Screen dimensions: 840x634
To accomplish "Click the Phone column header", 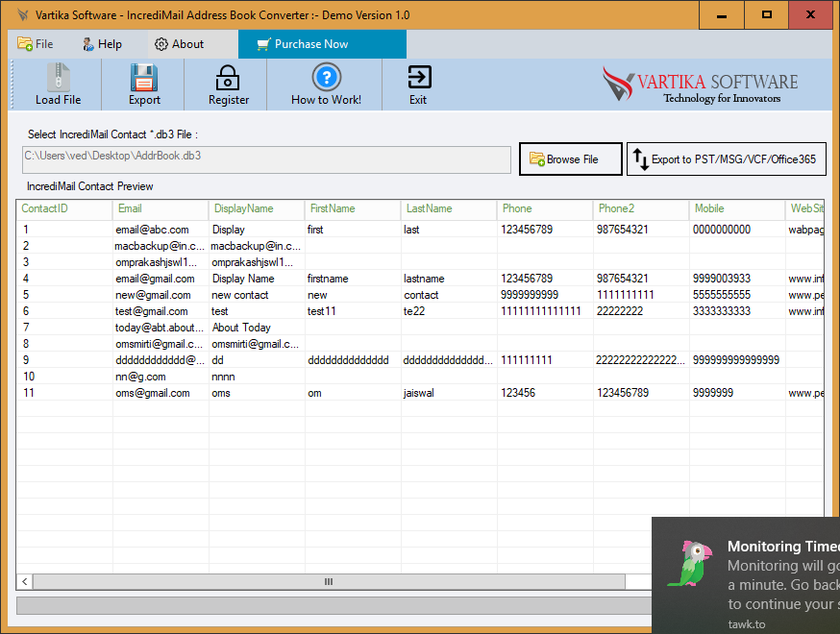I will (x=544, y=208).
